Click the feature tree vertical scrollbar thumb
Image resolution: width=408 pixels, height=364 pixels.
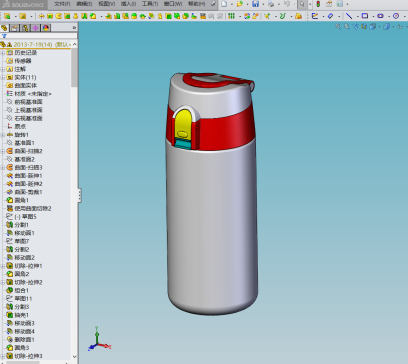(x=74, y=68)
